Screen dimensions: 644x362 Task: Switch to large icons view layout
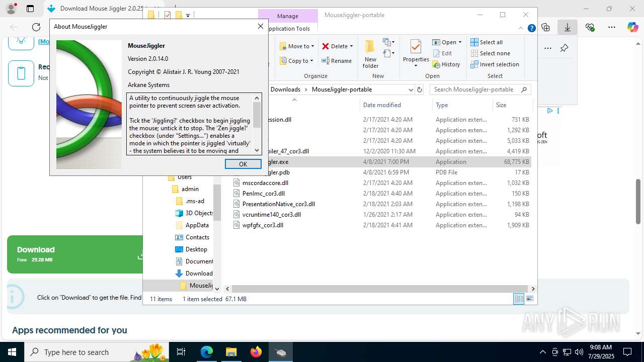click(x=529, y=299)
